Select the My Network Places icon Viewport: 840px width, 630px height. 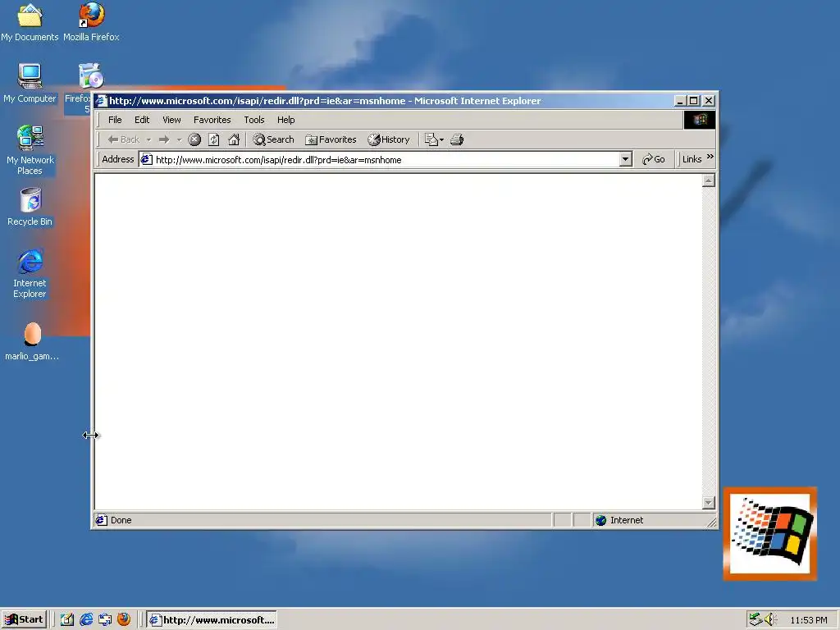(30, 150)
